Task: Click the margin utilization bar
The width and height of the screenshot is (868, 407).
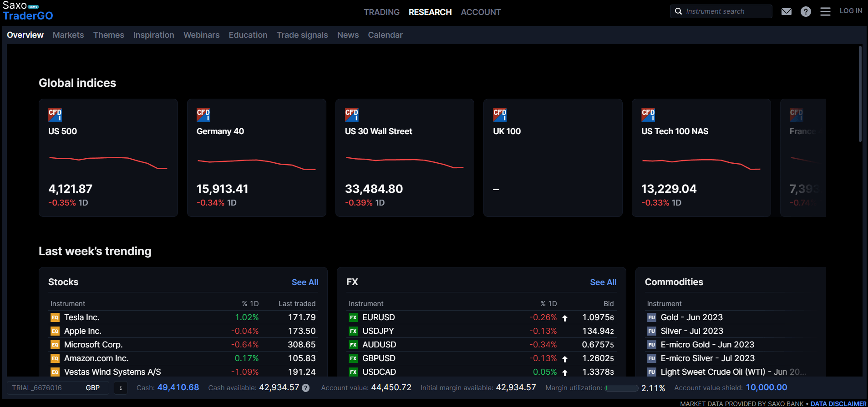Action: tap(621, 388)
